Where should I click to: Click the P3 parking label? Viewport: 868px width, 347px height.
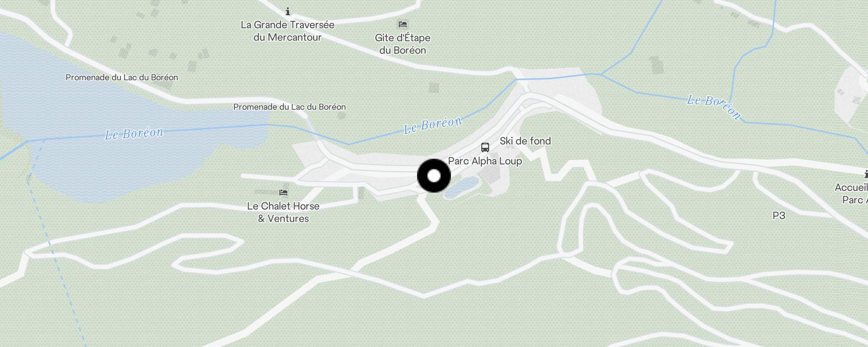779,216
